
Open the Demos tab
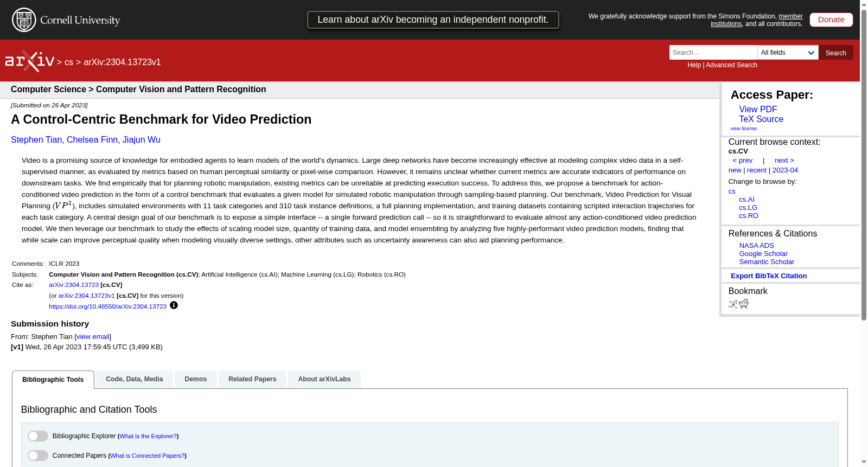196,379
